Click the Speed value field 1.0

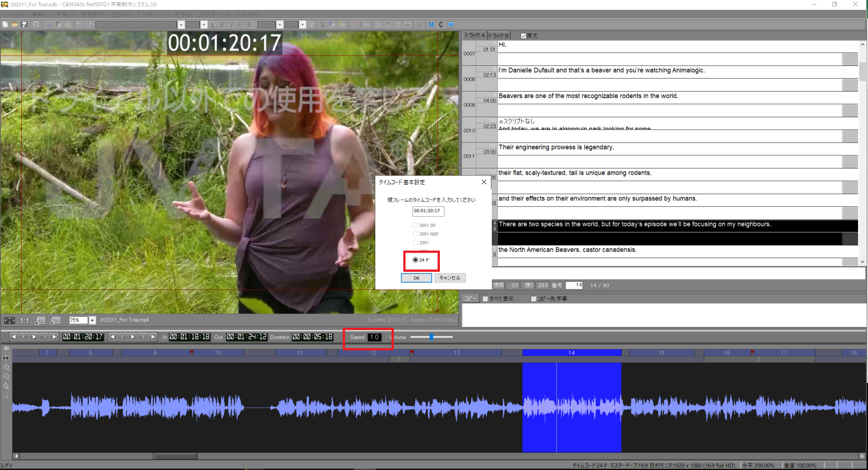(374, 337)
